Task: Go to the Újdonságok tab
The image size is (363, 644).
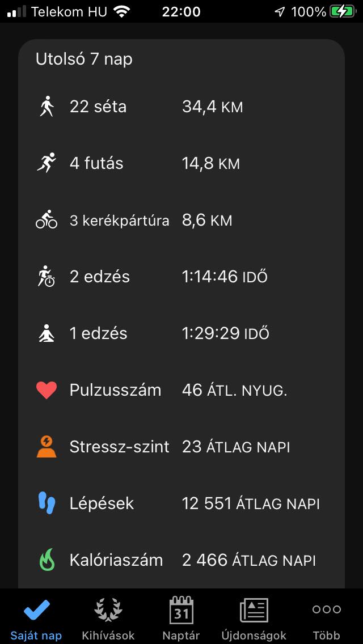Action: coord(254,618)
